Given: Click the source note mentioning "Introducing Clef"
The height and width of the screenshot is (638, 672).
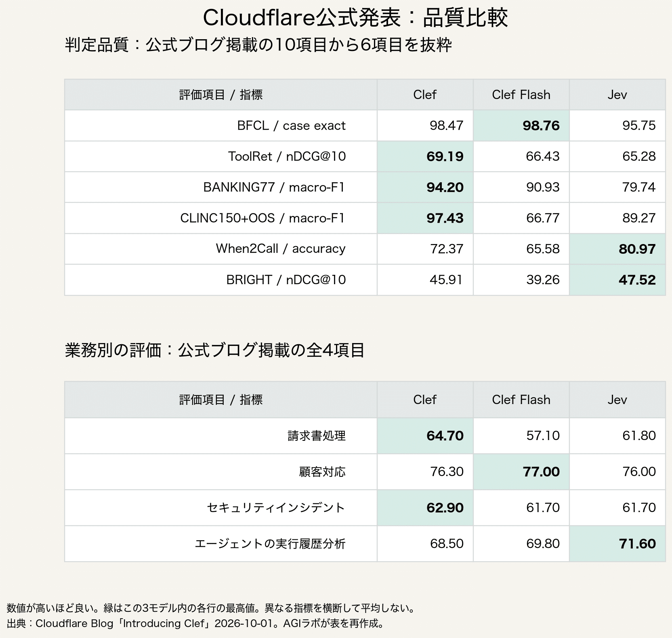Looking at the screenshot, I should coord(195,623).
